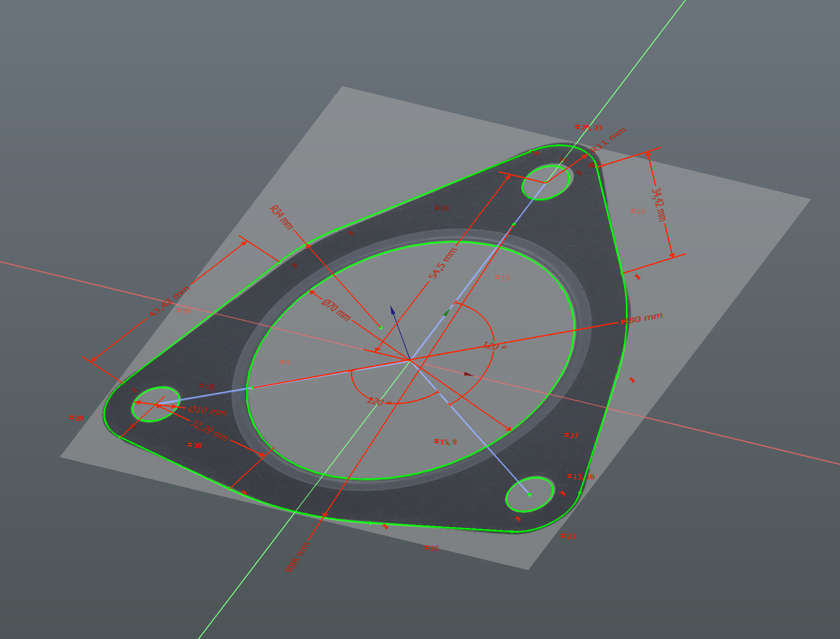Select the 34,42 mm length dimension
840x639 pixels.
click(658, 205)
